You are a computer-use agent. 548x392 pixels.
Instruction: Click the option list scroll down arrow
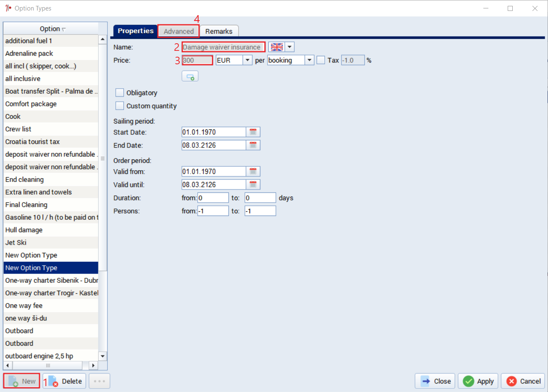(x=102, y=356)
